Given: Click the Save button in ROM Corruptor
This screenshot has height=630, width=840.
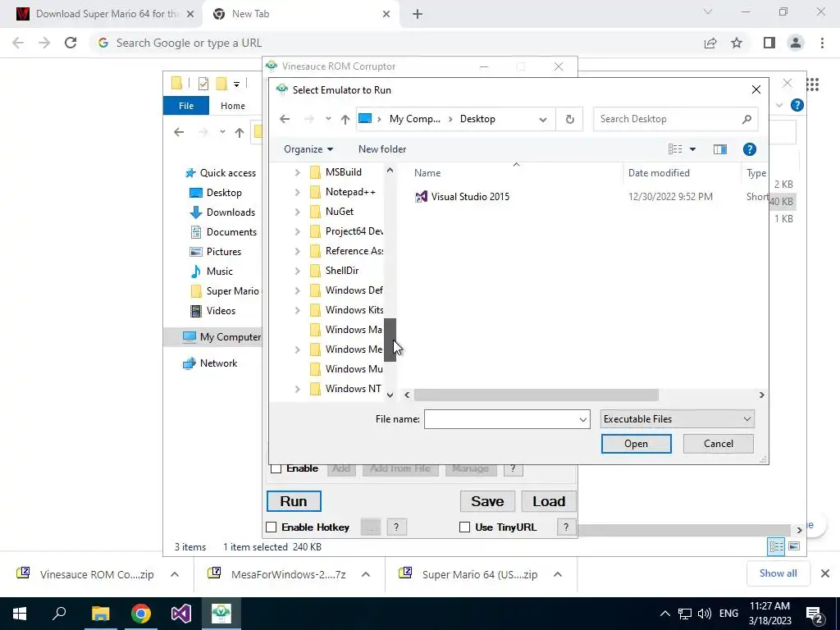Looking at the screenshot, I should coord(487,501).
